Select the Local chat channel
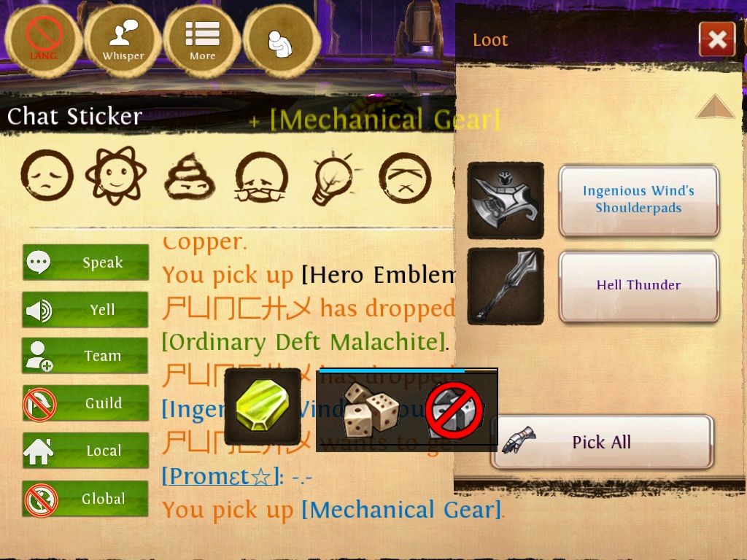 [85, 451]
